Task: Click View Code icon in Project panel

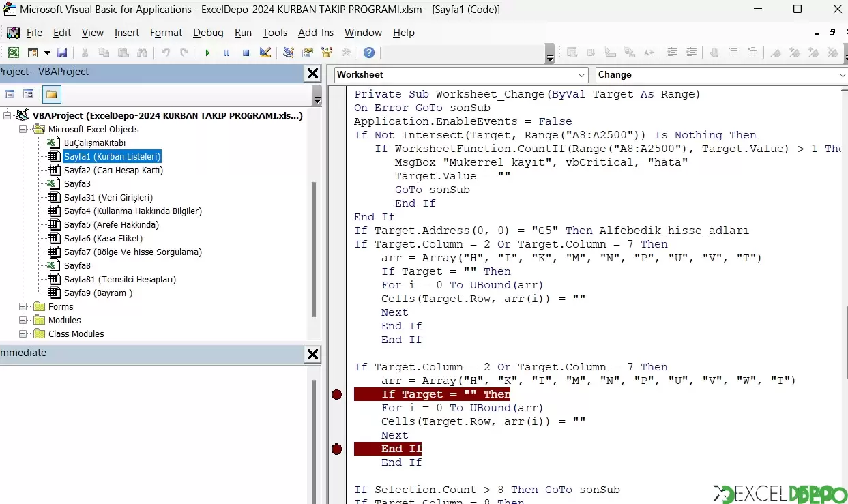Action: (x=10, y=94)
